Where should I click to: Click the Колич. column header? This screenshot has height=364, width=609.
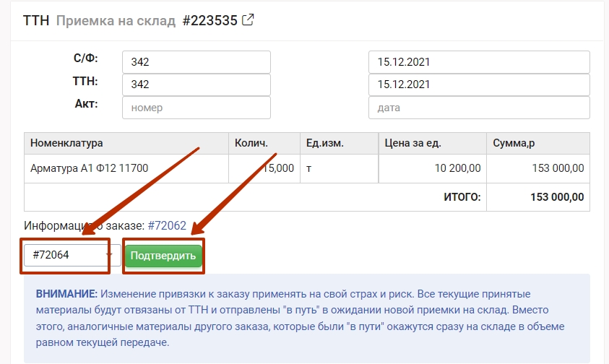coord(251,143)
